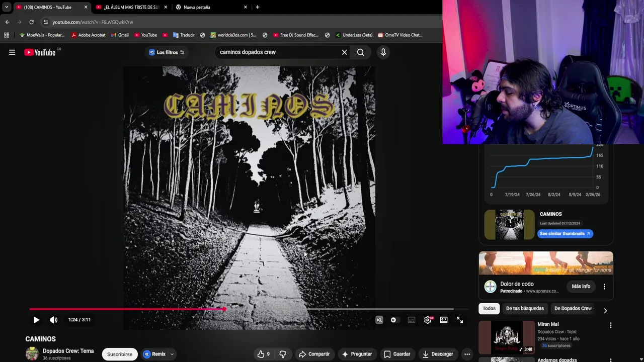Save video with Guardar

click(x=397, y=354)
